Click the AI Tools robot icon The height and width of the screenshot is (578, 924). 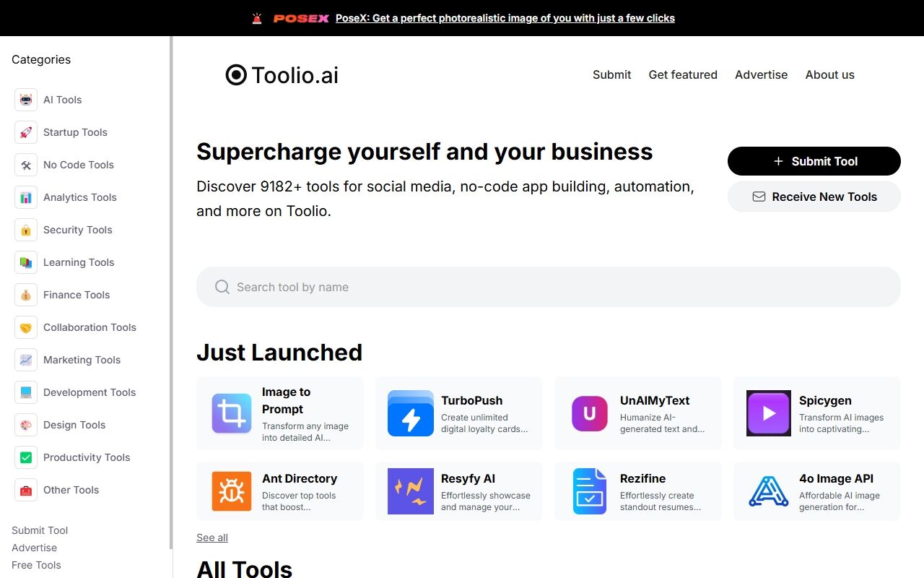pos(26,100)
